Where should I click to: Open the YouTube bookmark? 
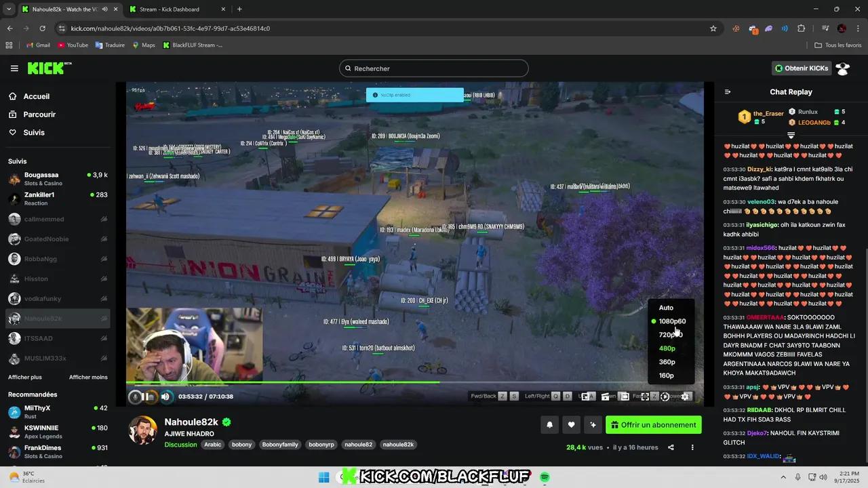(x=73, y=45)
